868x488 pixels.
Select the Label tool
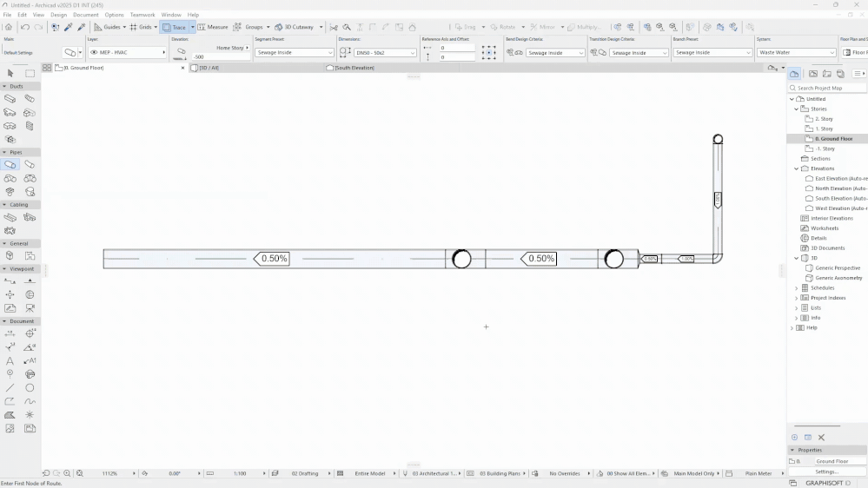point(30,360)
